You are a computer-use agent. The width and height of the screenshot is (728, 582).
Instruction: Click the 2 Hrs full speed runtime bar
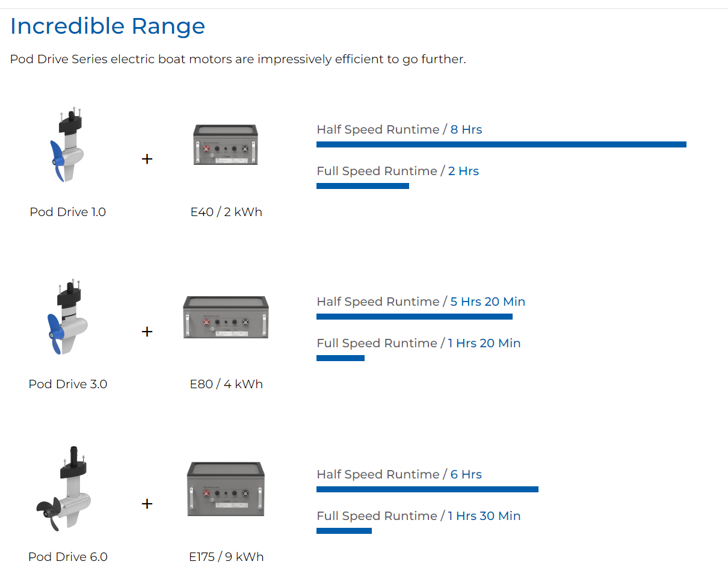pos(363,186)
